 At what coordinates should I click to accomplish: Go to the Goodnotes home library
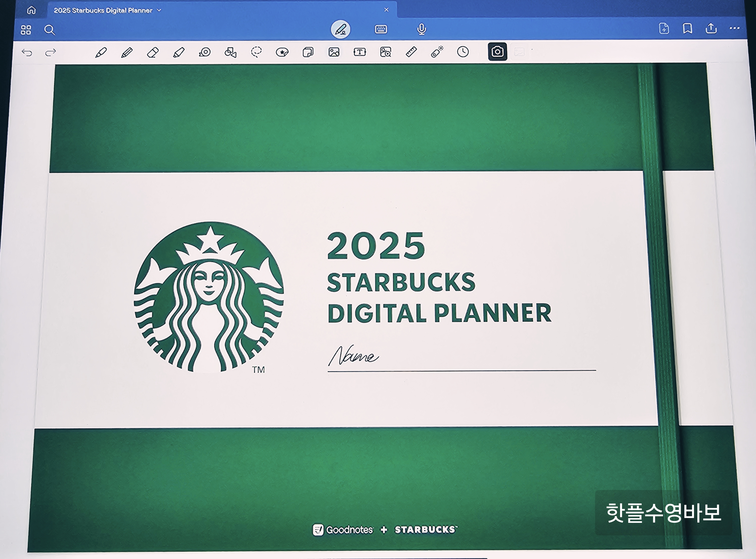pyautogui.click(x=31, y=10)
